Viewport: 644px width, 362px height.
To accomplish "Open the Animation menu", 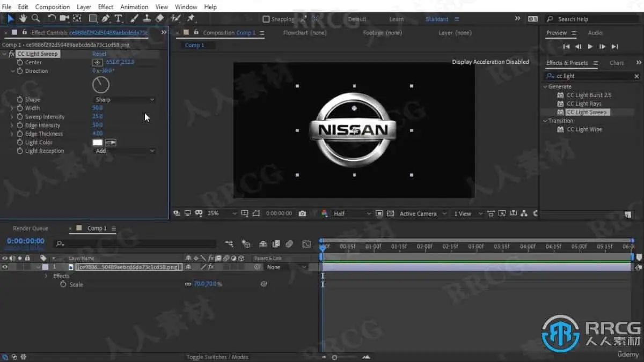I will click(x=134, y=7).
